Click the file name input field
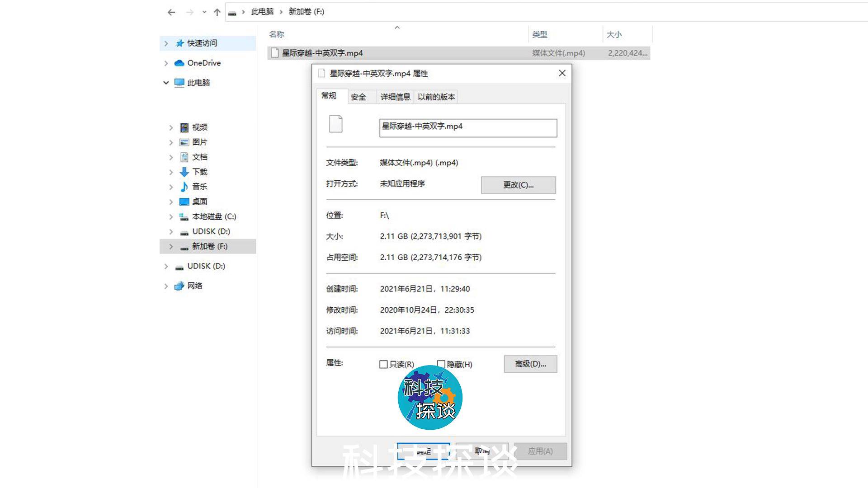868x488 pixels. pyautogui.click(x=468, y=128)
